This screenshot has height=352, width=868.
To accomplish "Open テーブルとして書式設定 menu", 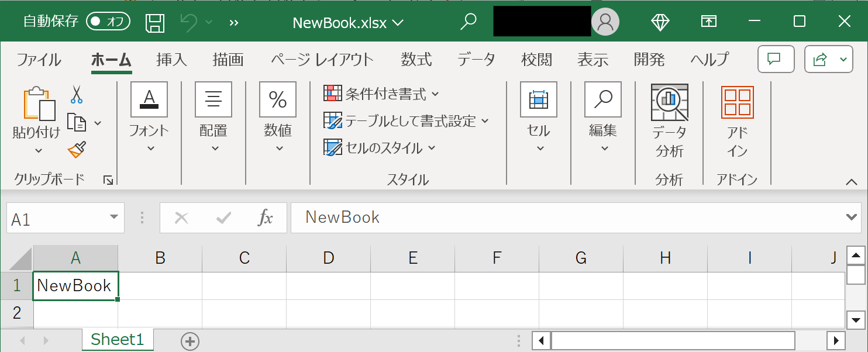I will 406,121.
